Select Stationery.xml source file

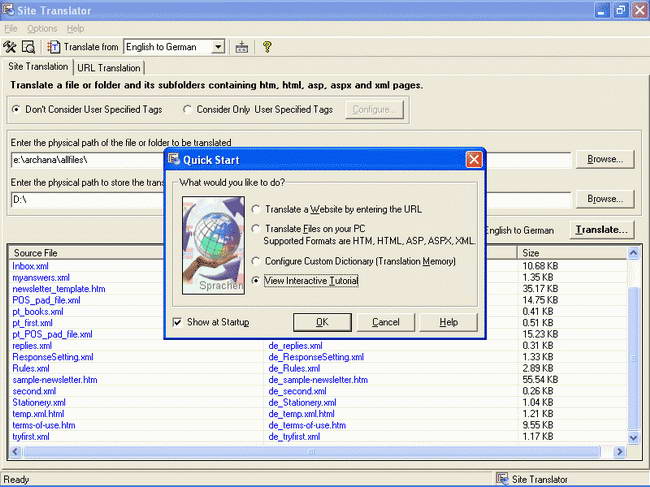click(x=39, y=402)
